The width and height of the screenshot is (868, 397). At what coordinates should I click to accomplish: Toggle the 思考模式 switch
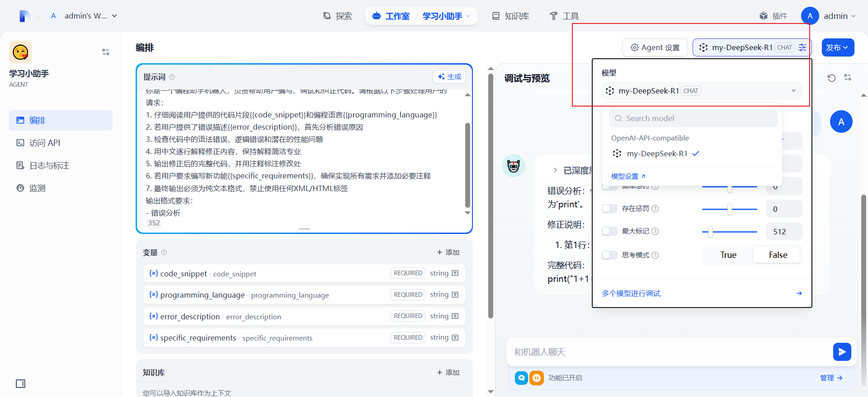tap(609, 255)
